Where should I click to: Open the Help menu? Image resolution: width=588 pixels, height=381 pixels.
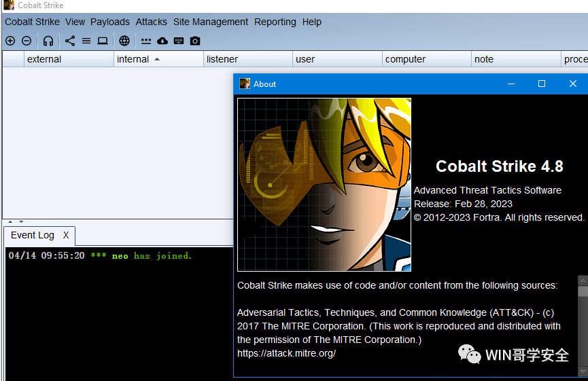pyautogui.click(x=311, y=22)
